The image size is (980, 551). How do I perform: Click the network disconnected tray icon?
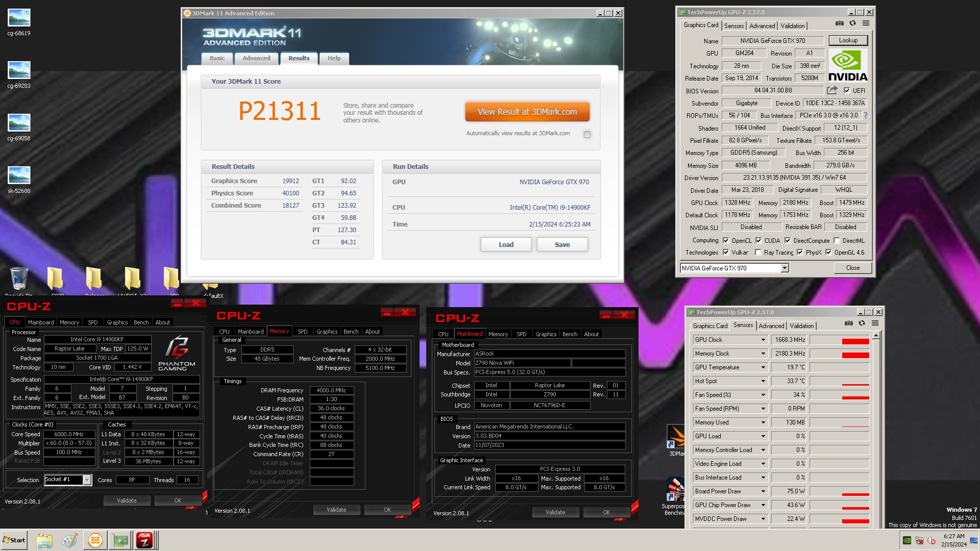coord(919,540)
